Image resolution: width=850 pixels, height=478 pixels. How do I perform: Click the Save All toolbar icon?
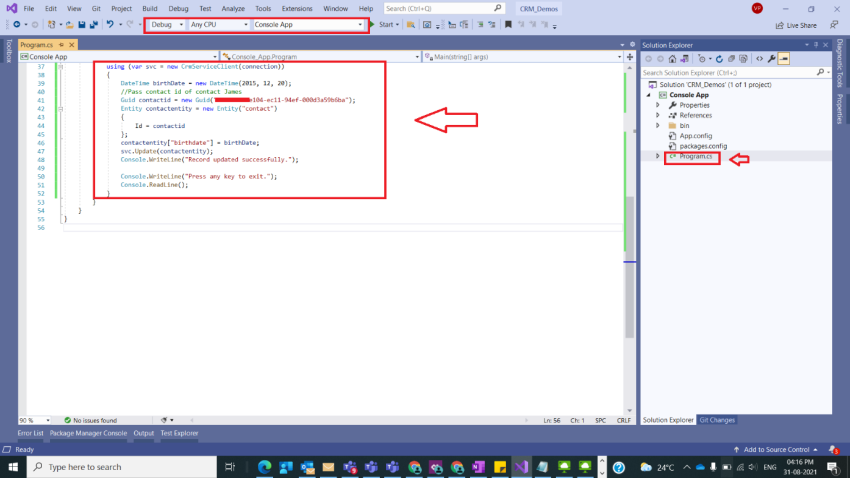click(x=94, y=24)
